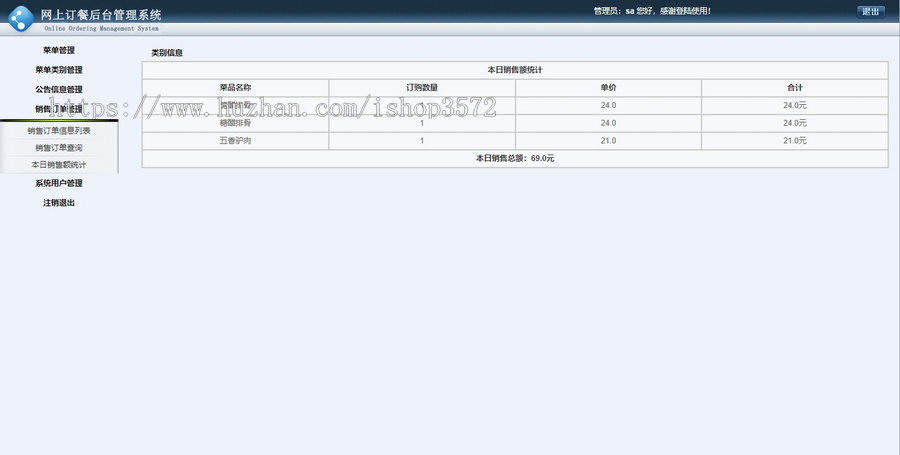Open 公告信息管理 in the sidebar
The image size is (900, 455).
tap(59, 90)
